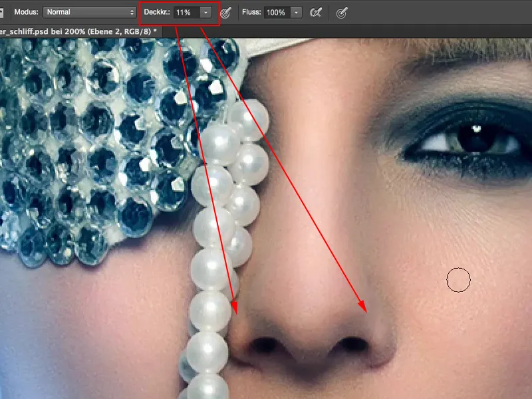
Task: Click the 'Fluss:' label
Action: (x=251, y=12)
